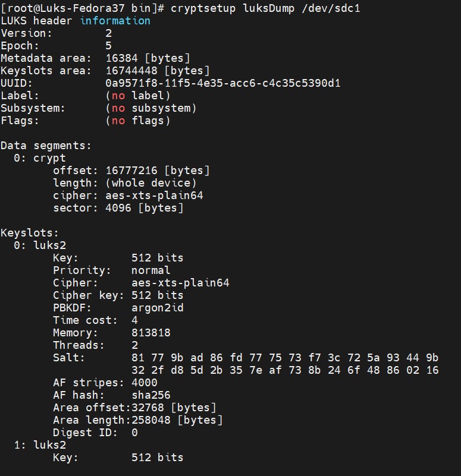Screen dimensions: 461x476
Task: Click the red 'no' before label
Action: (118, 96)
